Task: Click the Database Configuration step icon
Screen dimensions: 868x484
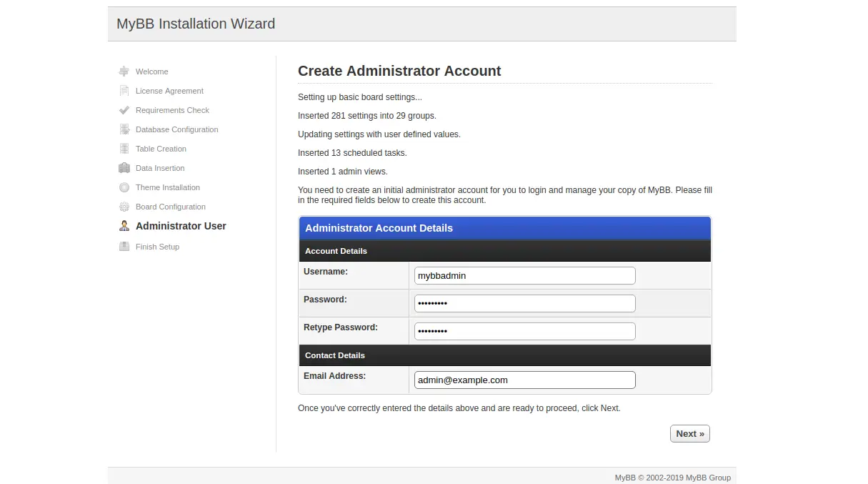Action: 124,129
